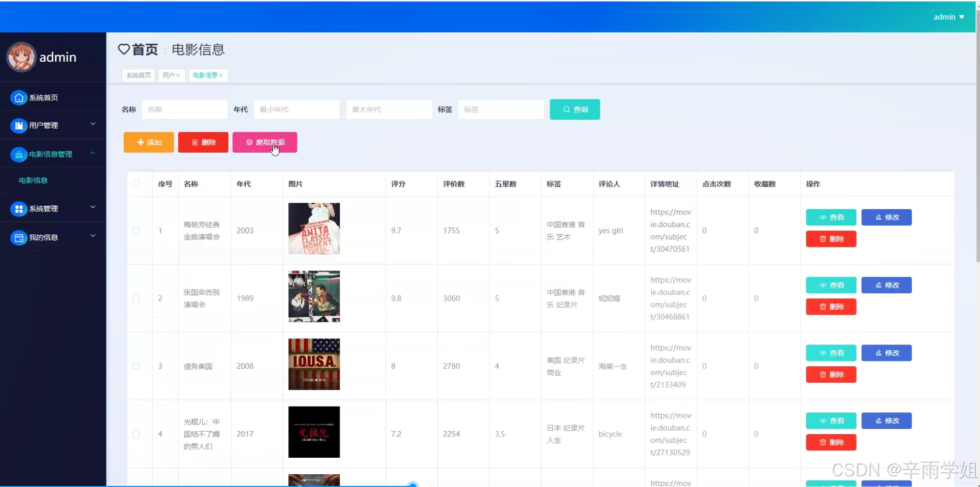Collapse the 电影信息管理 sidebar menu chevron

(x=93, y=153)
